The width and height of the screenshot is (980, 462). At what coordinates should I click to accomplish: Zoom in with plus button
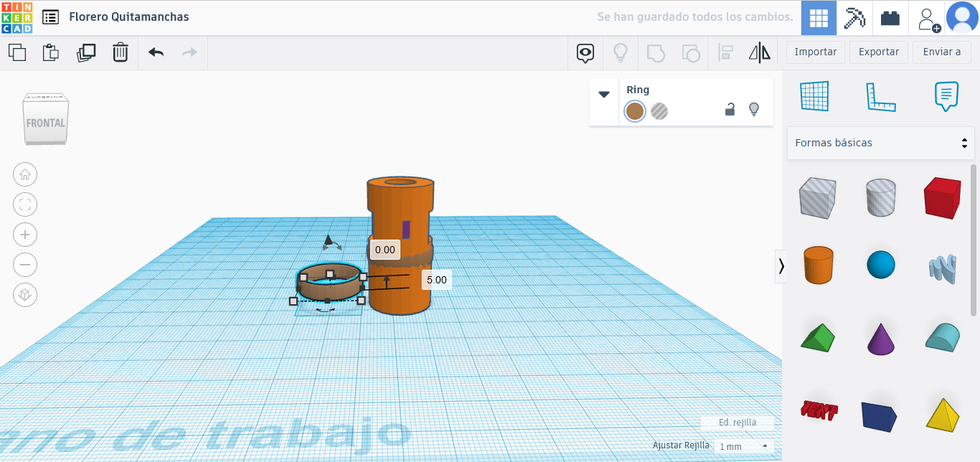(x=25, y=235)
